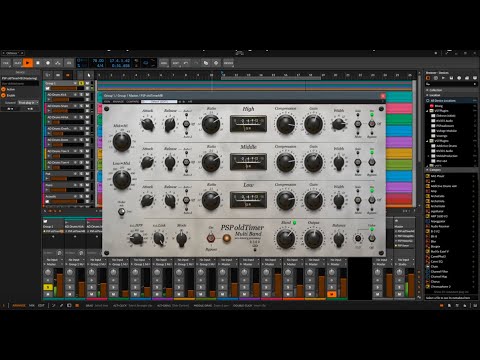Screen dimensions: 480x360
Task: Click the Output knob on PSP oldTimer
Action: coord(313,238)
